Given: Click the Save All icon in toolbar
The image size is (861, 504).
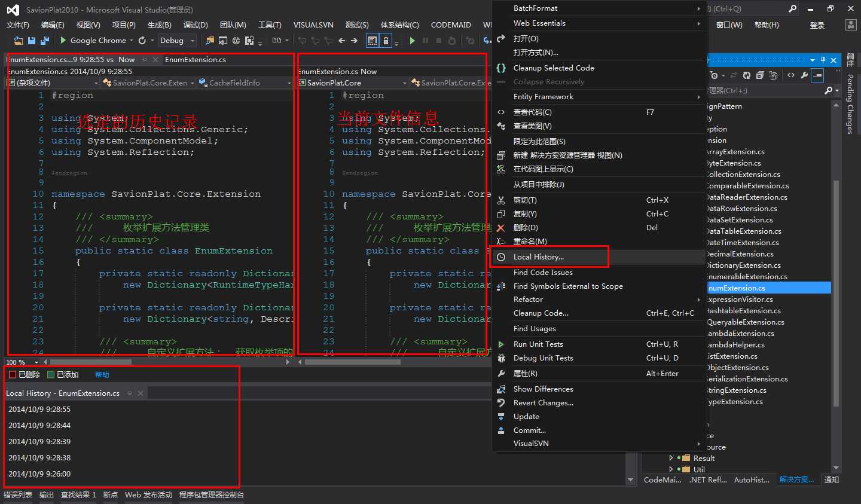Looking at the screenshot, I should click(45, 41).
